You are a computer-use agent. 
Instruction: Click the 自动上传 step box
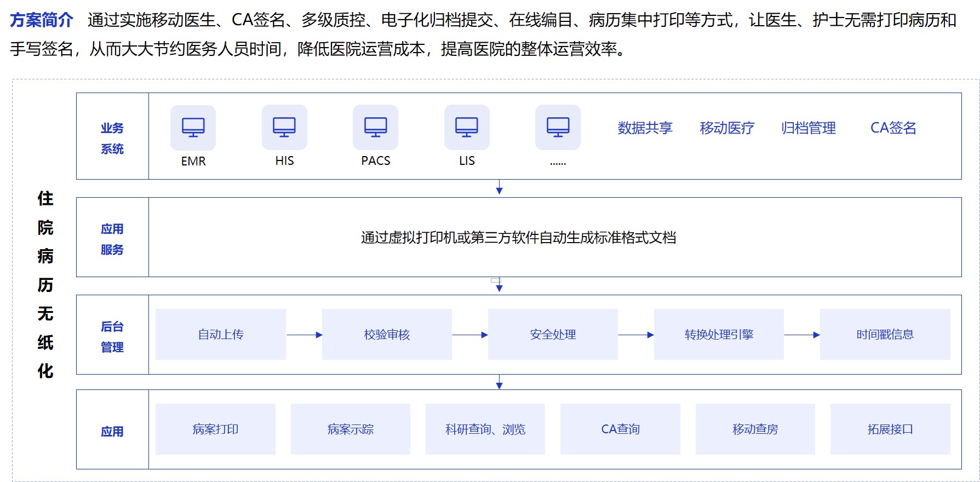[221, 334]
